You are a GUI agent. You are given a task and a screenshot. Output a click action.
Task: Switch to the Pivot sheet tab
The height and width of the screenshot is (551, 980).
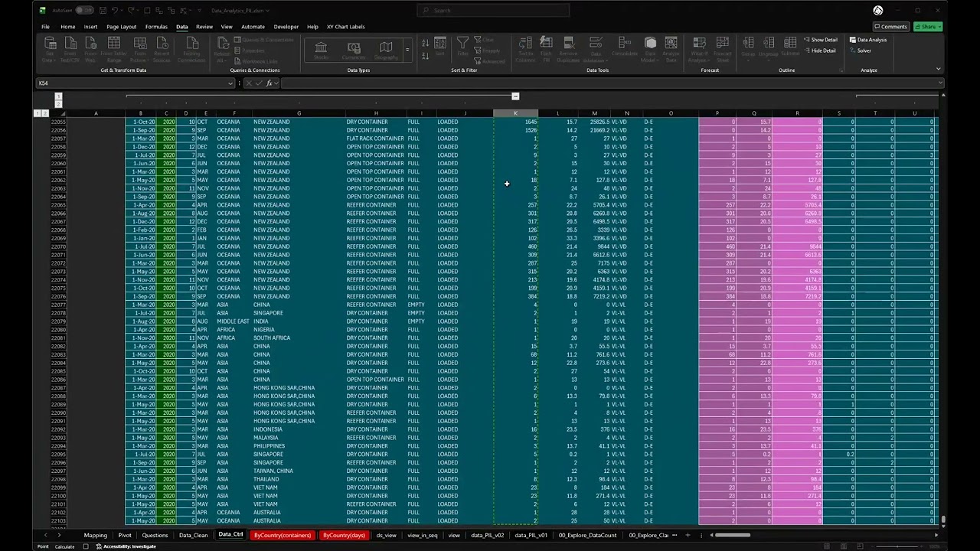[125, 535]
